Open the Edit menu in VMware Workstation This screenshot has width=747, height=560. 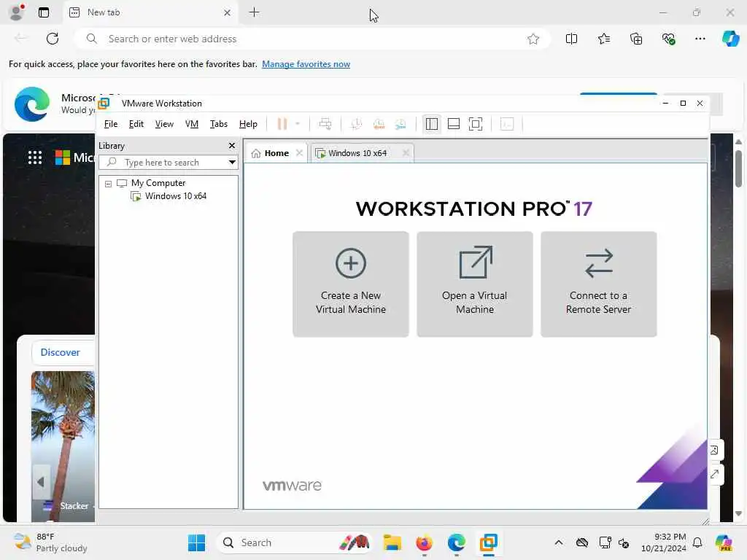click(136, 124)
